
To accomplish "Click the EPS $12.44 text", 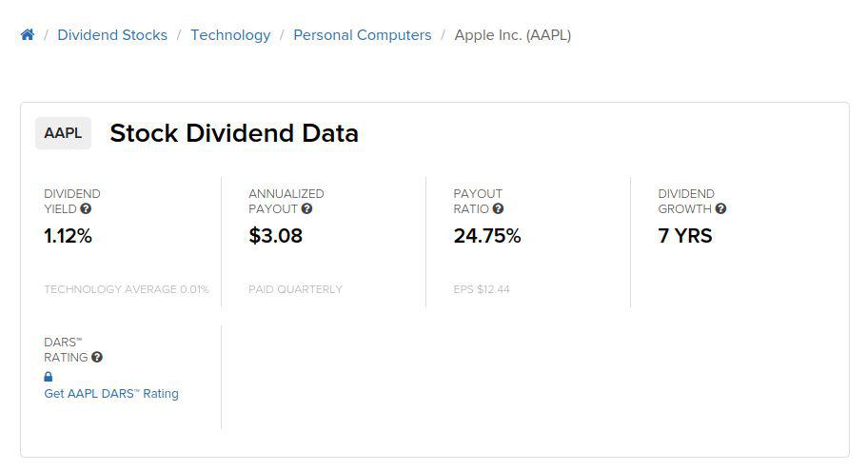I will [482, 289].
